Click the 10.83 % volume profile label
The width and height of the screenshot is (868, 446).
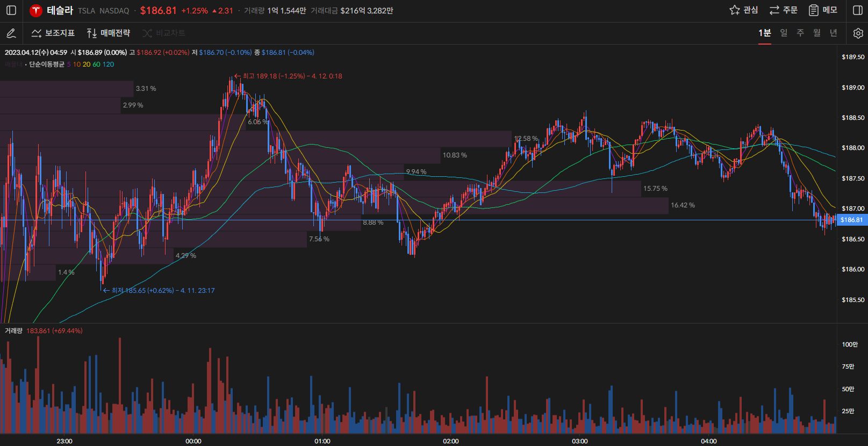[455, 155]
